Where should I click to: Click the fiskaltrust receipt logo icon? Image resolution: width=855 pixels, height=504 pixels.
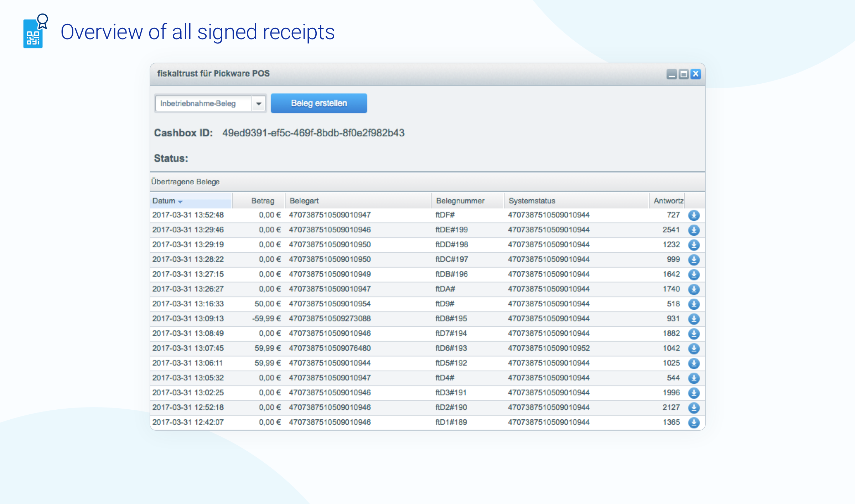point(35,31)
